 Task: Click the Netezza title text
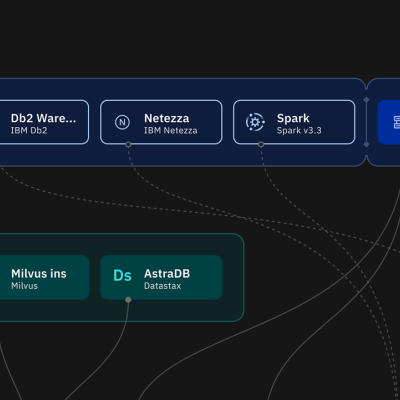click(167, 118)
